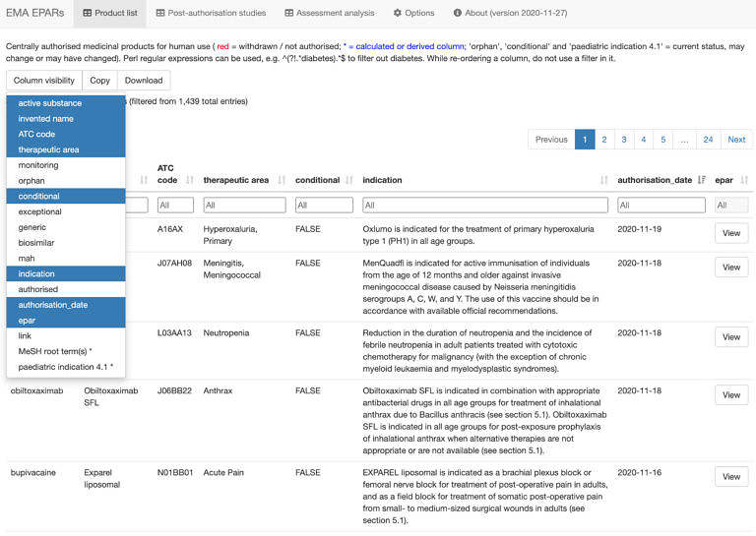The width and height of the screenshot is (756, 536).
Task: Enable the biosimilar column
Action: click(36, 242)
